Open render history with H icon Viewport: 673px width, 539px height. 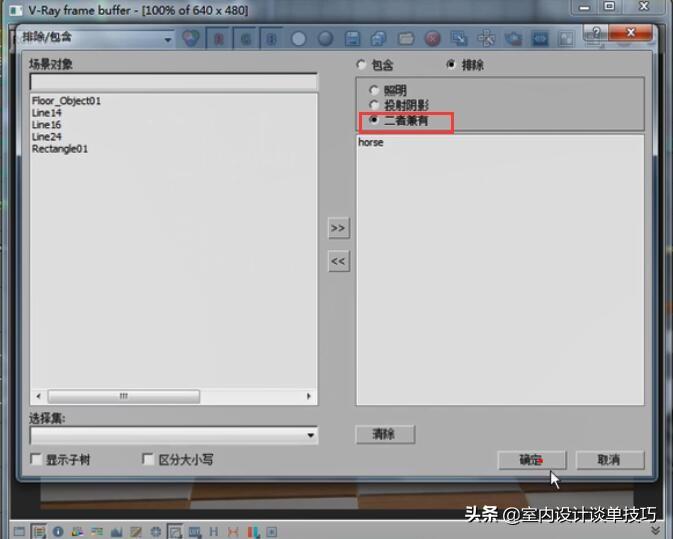tap(214, 532)
